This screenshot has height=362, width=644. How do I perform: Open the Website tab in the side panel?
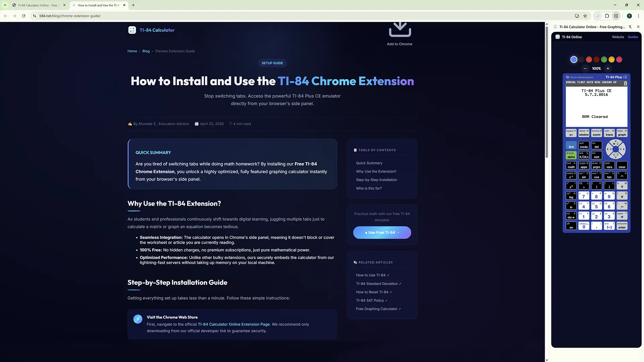point(618,37)
